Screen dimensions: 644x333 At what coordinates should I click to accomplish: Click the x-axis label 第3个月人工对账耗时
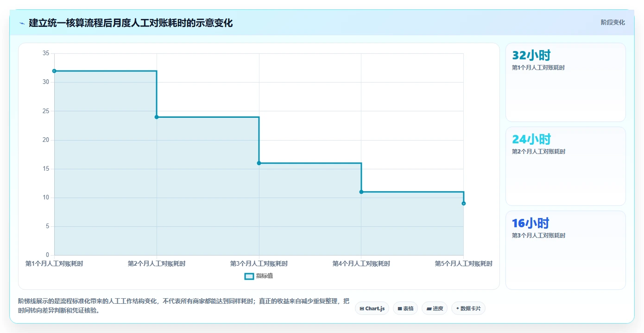[259, 263]
